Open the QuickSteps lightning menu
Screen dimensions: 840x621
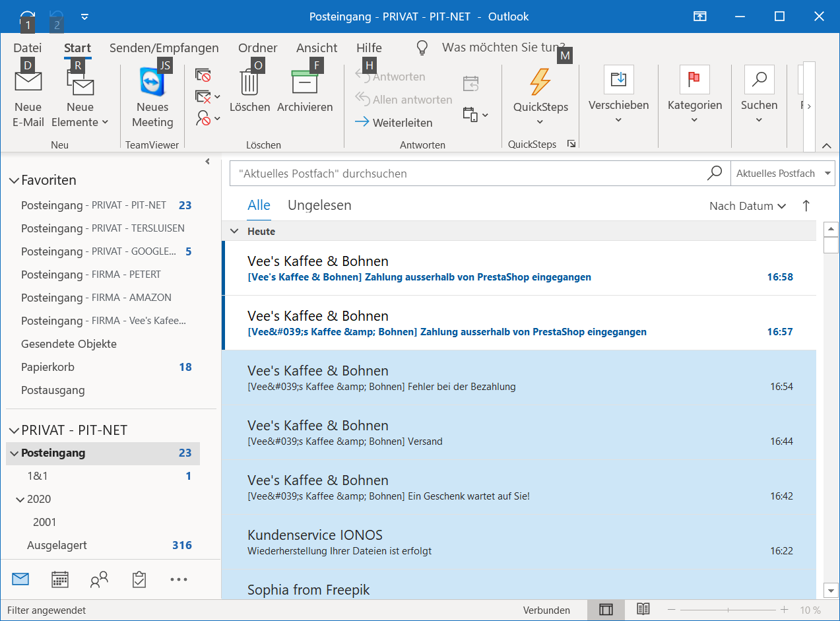540,98
